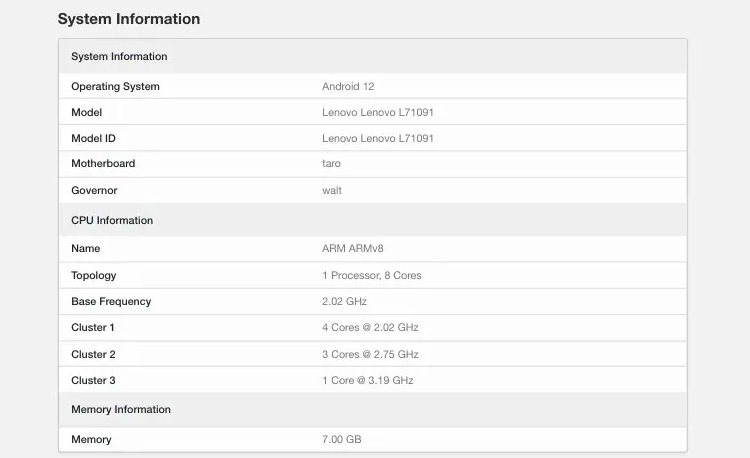Select the 1 Core @ 3.19 GHz value
Image resolution: width=750 pixels, height=458 pixels.
367,381
